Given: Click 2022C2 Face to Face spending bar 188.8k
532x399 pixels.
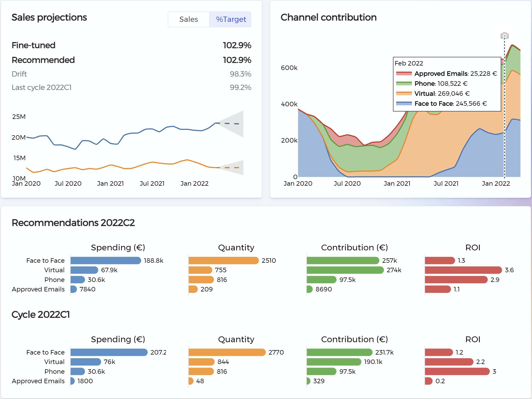Looking at the screenshot, I should 106,260.
